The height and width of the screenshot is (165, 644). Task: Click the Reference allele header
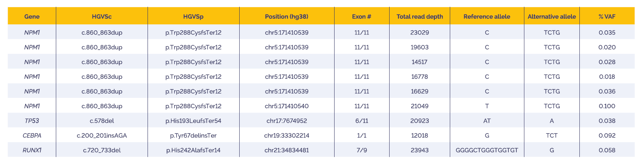click(x=487, y=16)
